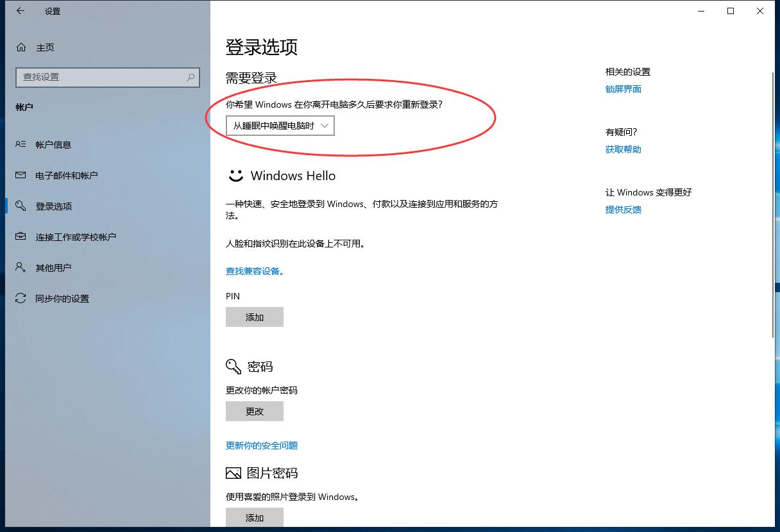Click the vertical scrollbar on the right
780x532 pixels.
coord(774,205)
